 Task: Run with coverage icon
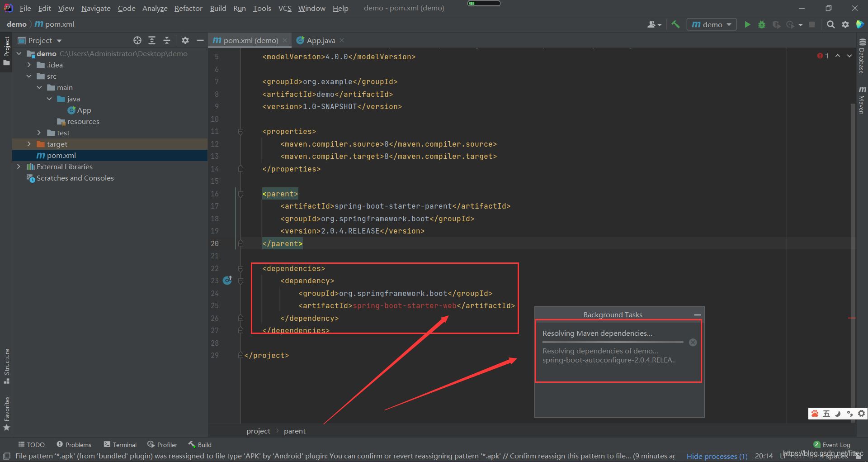click(x=776, y=24)
